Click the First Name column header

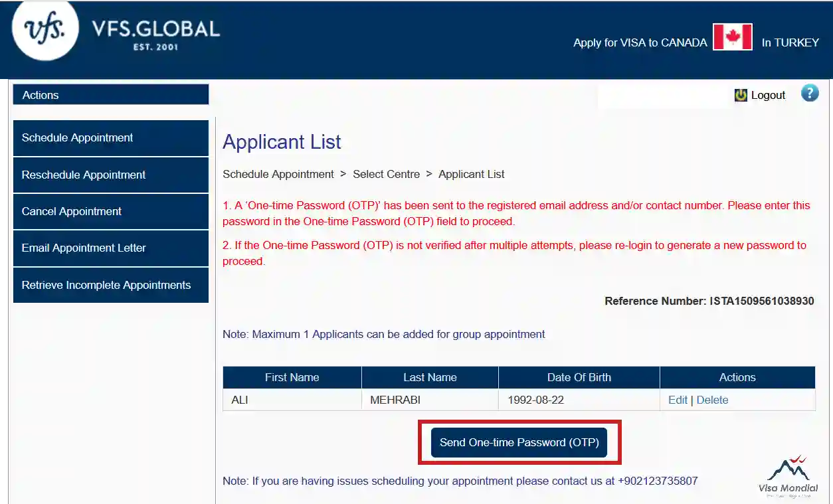click(x=292, y=377)
